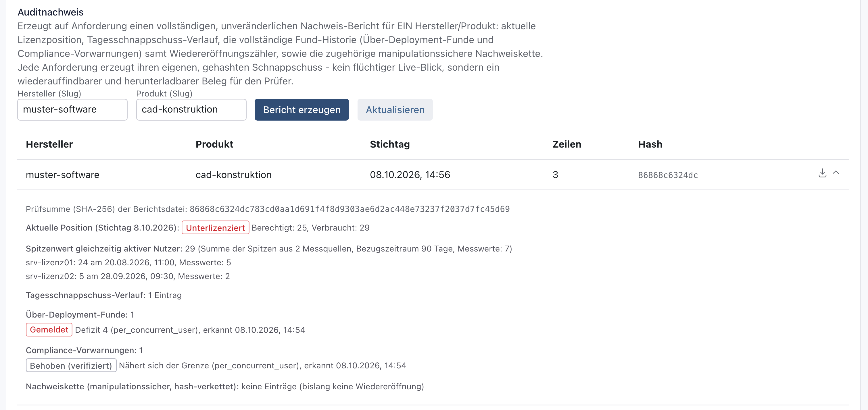Click the 'Compliance-Vorwarnungen: 1' line
This screenshot has height=410, width=868.
point(84,350)
